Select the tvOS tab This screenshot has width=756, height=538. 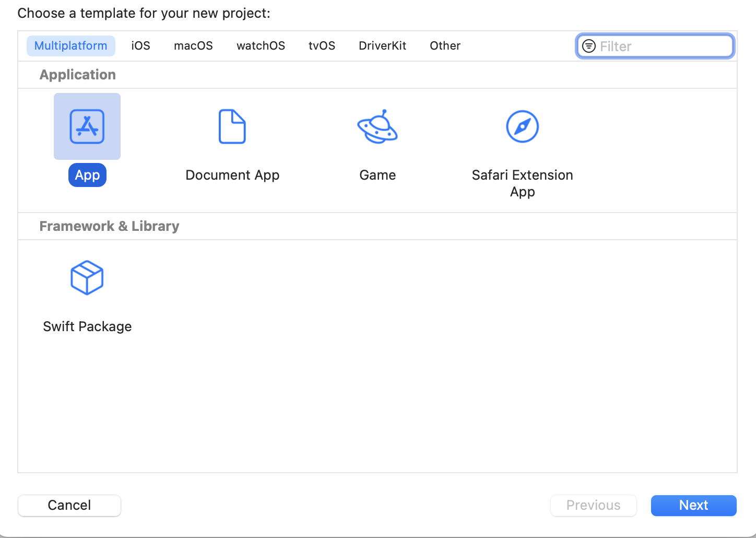pyautogui.click(x=322, y=46)
